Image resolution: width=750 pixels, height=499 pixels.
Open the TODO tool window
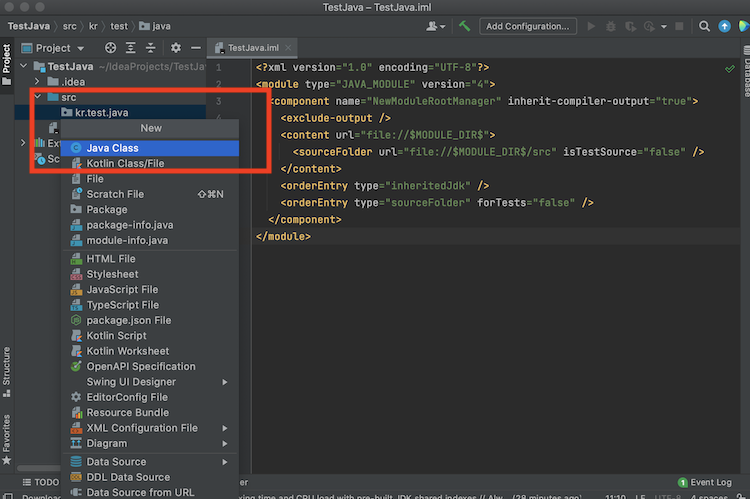[41, 482]
